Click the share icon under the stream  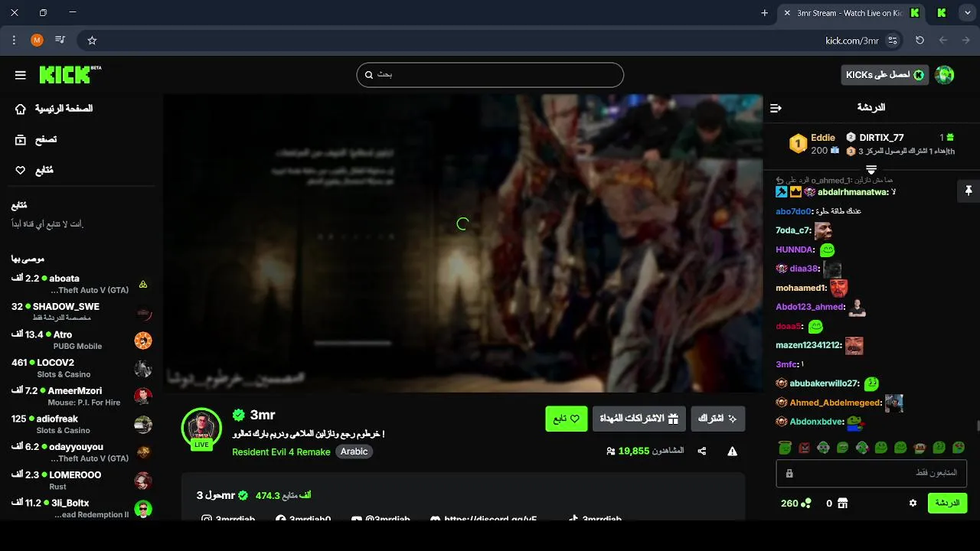702,452
